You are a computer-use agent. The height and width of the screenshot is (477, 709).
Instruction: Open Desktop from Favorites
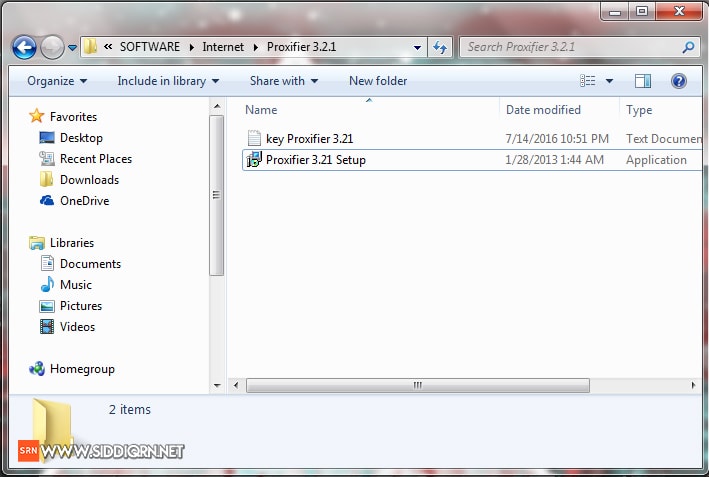(81, 138)
